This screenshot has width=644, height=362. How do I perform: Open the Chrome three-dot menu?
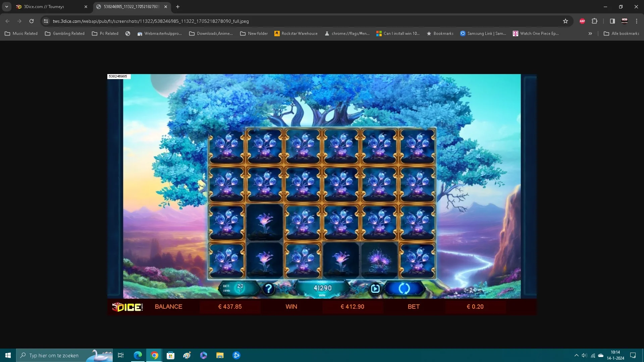point(637,21)
